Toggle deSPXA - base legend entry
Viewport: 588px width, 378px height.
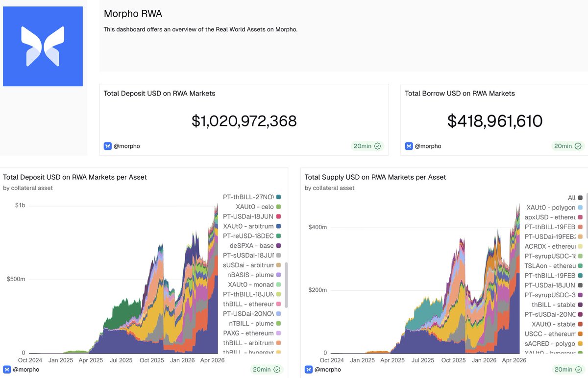pos(255,246)
